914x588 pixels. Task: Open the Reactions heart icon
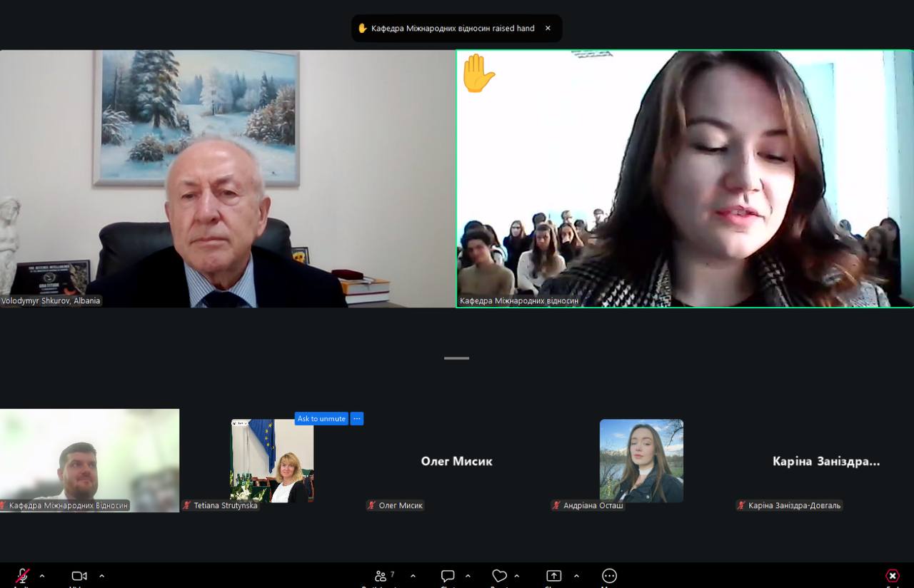pyautogui.click(x=499, y=576)
